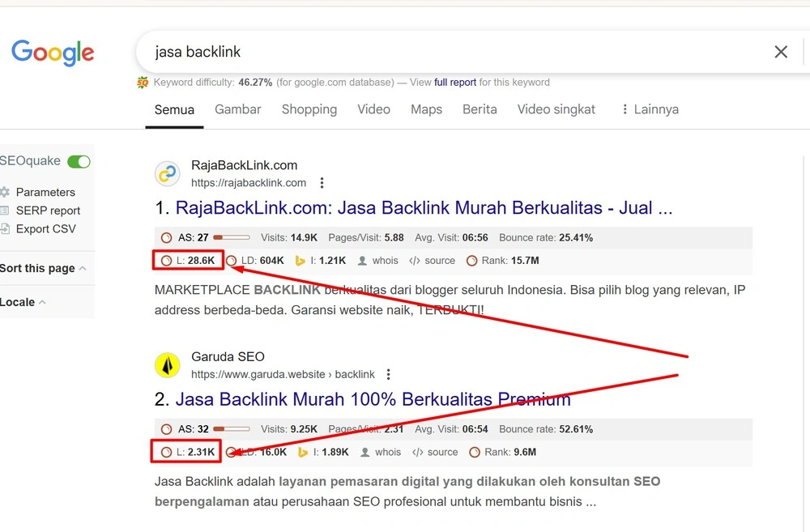Click the SEOquake icon beside Keyword difficulty
This screenshot has width=810, height=532.
(143, 82)
